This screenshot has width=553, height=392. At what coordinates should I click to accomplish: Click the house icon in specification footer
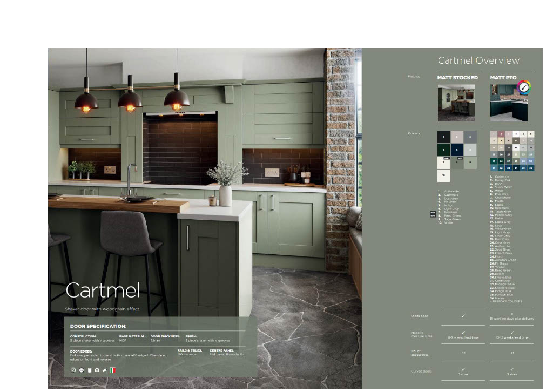click(97, 370)
